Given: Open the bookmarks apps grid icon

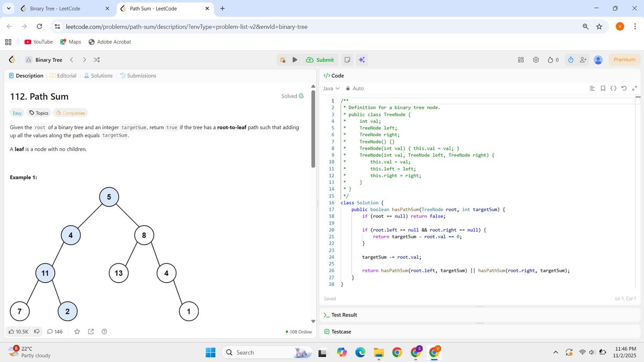Looking at the screenshot, I should (x=9, y=42).
